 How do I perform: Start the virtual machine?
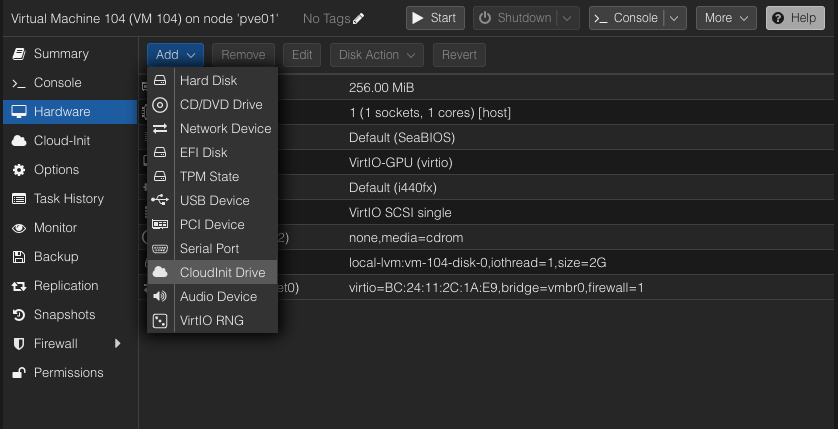click(x=433, y=18)
